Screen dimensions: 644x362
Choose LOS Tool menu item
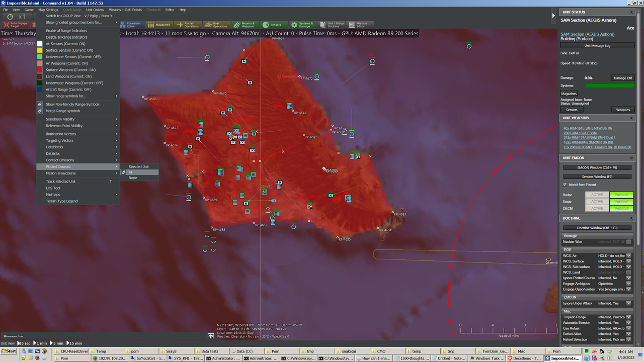(x=53, y=188)
